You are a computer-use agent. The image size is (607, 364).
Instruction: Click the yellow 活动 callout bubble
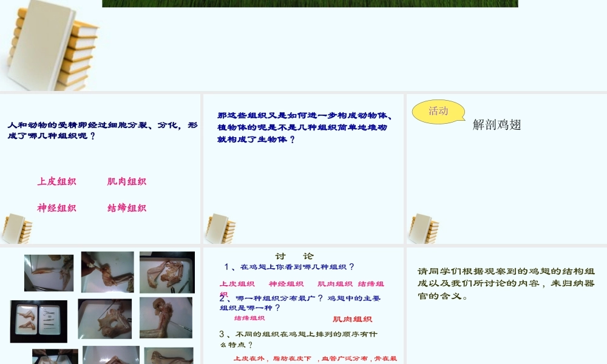click(x=439, y=112)
